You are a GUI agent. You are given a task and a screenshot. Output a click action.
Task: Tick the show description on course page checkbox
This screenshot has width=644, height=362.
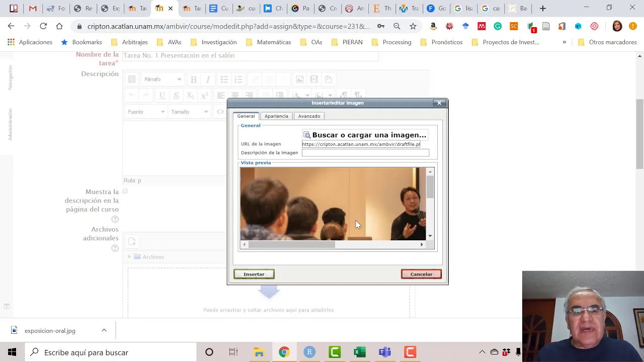(x=125, y=191)
